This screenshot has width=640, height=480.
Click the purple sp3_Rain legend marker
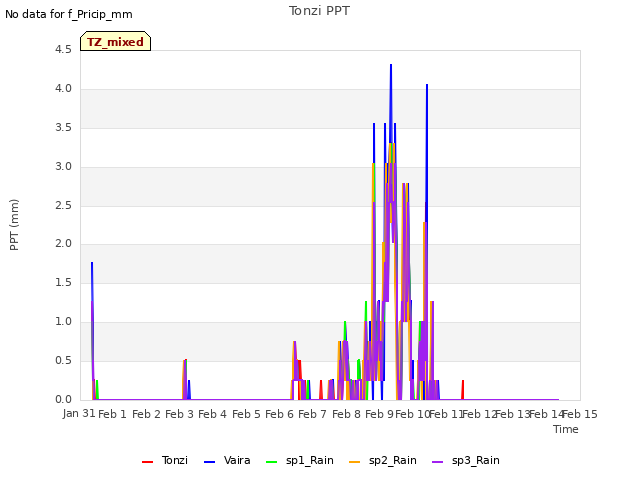(x=438, y=462)
